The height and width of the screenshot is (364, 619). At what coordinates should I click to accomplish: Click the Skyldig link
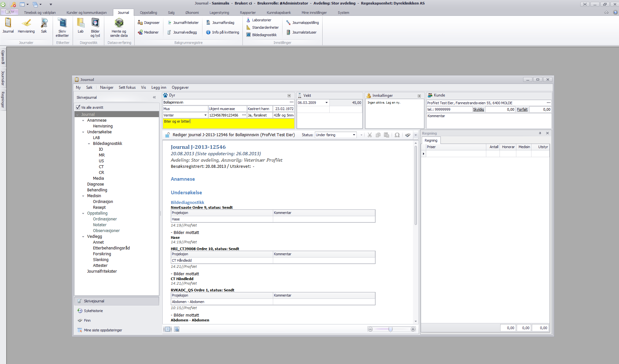[478, 109]
